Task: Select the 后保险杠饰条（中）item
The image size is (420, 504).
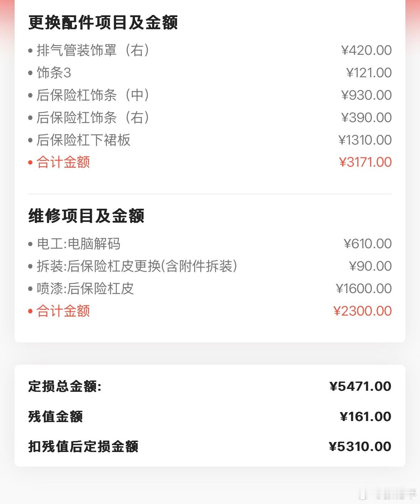Action: (x=94, y=95)
